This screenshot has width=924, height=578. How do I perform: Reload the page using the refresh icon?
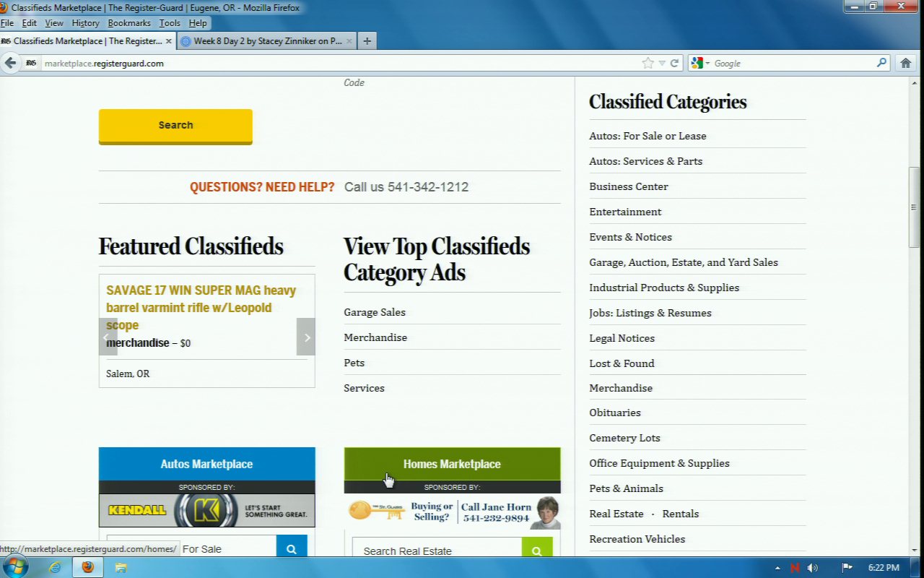pos(674,63)
